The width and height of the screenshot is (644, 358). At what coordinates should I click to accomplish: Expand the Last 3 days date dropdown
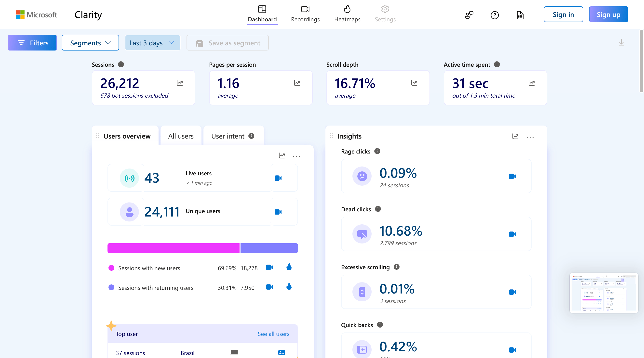(x=152, y=43)
